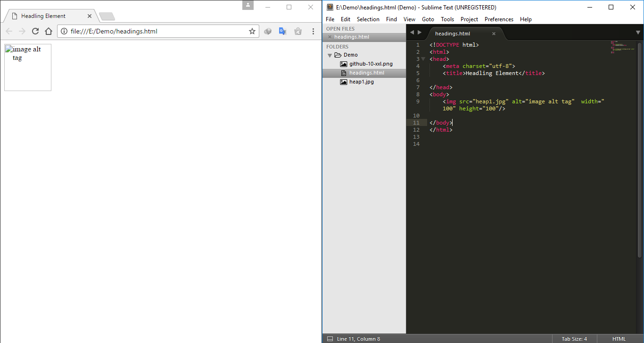
Task: Open the Chrome three-dot menu
Action: tap(313, 31)
